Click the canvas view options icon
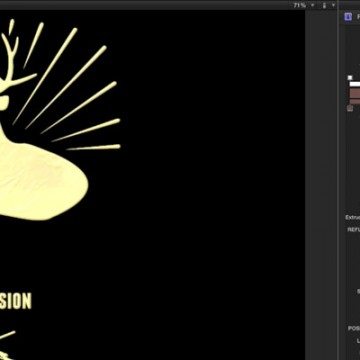Image resolution: width=360 pixels, height=360 pixels. 324,5
